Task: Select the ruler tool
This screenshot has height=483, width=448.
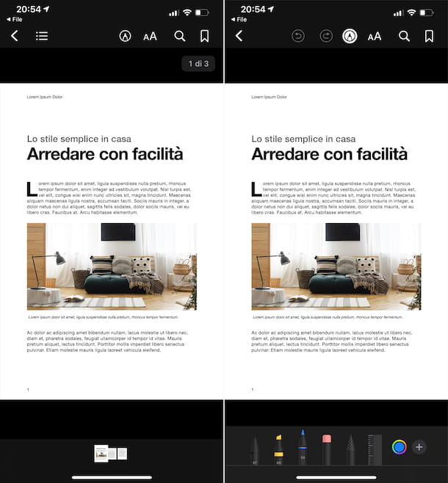Action: tap(375, 449)
